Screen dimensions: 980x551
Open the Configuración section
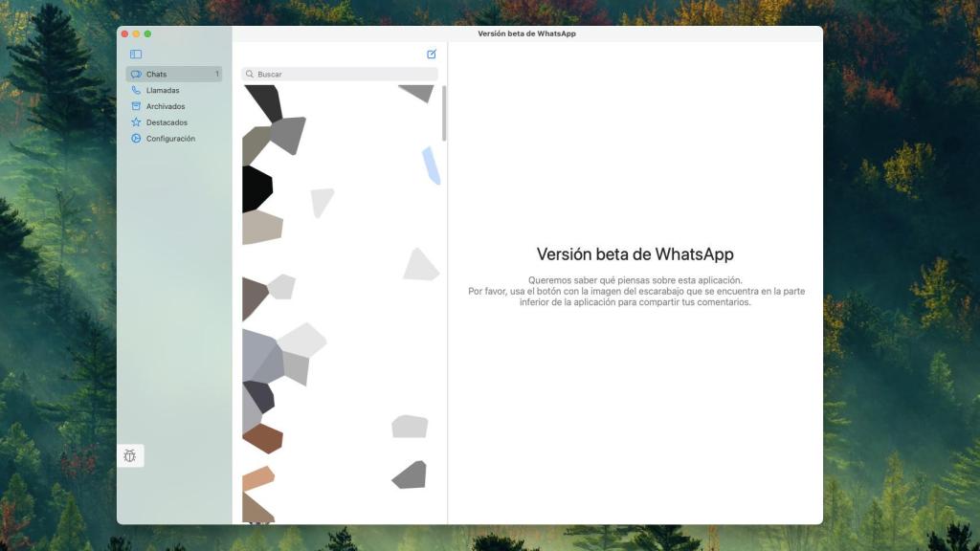coord(174,139)
